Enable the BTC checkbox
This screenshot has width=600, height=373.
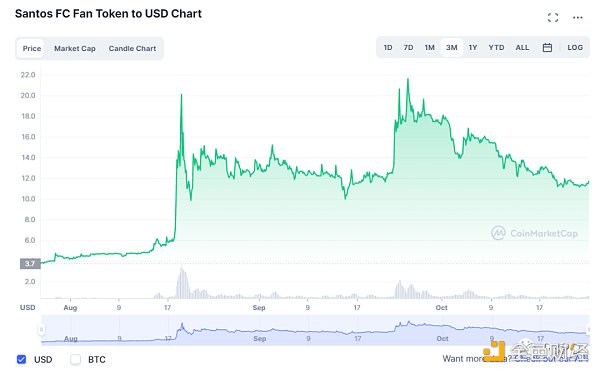[x=76, y=359]
